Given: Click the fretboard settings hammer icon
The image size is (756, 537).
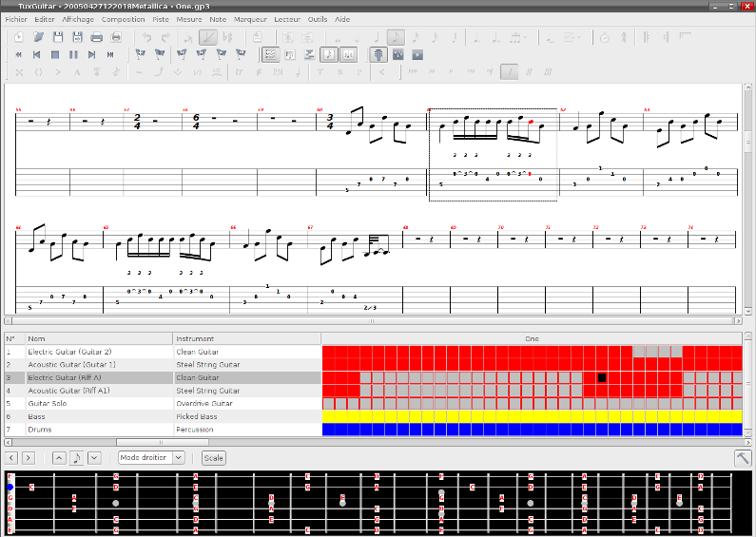Looking at the screenshot, I should [x=743, y=458].
